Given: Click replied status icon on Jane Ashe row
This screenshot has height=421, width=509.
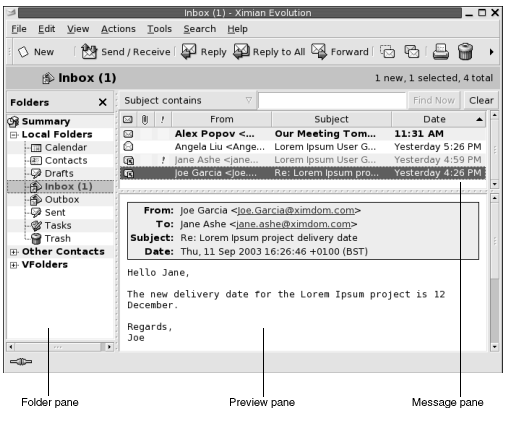Looking at the screenshot, I should pos(129,160).
